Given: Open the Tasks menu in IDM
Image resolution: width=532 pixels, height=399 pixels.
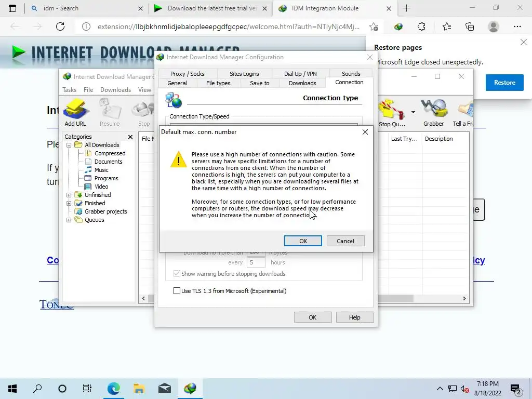Looking at the screenshot, I should (x=69, y=89).
